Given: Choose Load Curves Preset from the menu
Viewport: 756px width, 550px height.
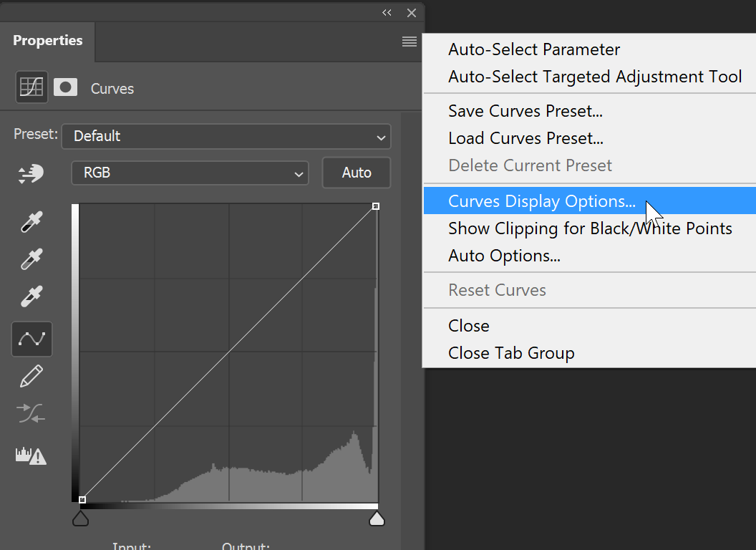Looking at the screenshot, I should pos(525,137).
